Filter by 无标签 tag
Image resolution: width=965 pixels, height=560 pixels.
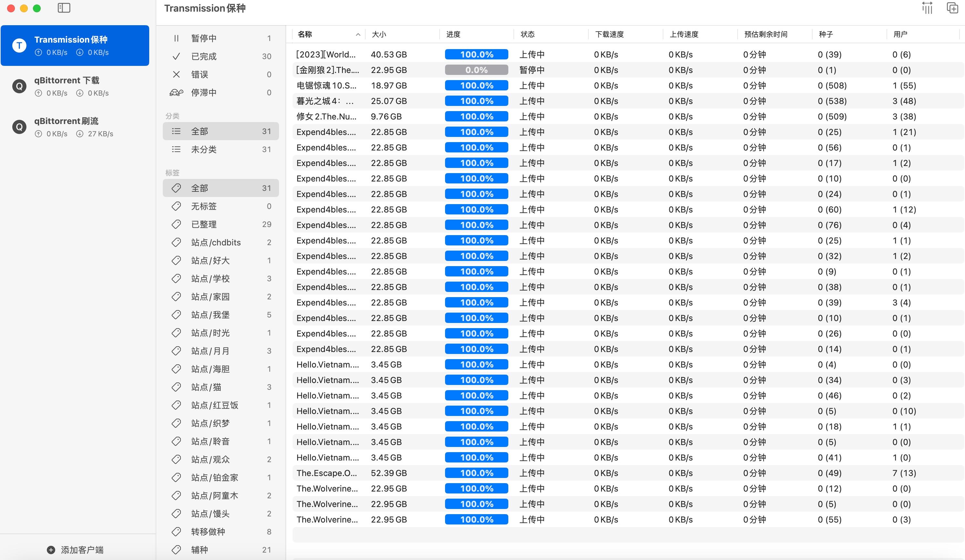pos(221,206)
